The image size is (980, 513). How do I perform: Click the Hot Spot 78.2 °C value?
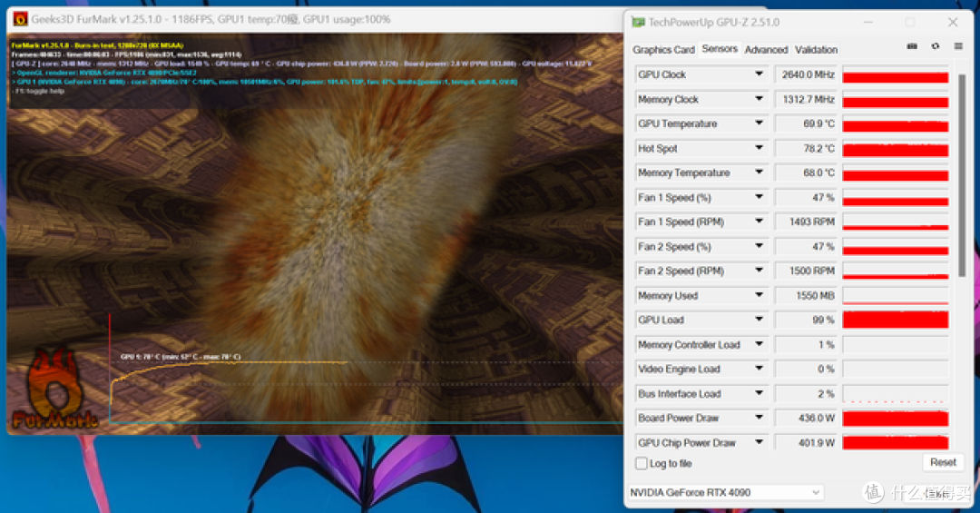(807, 148)
